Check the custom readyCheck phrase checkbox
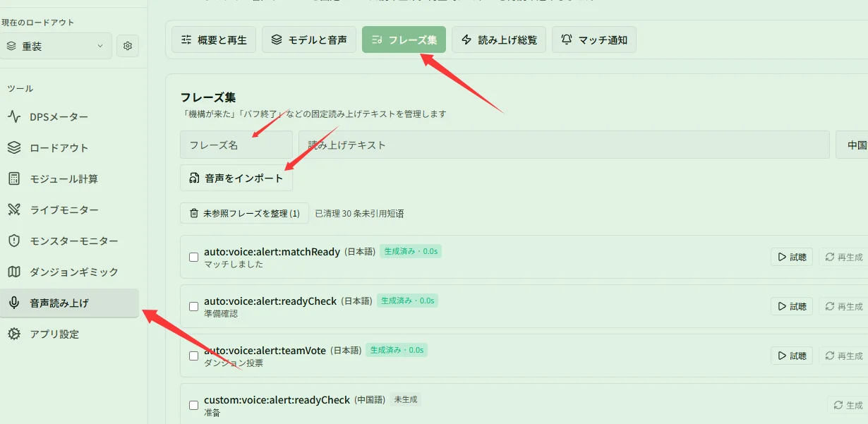868x424 pixels. click(193, 406)
